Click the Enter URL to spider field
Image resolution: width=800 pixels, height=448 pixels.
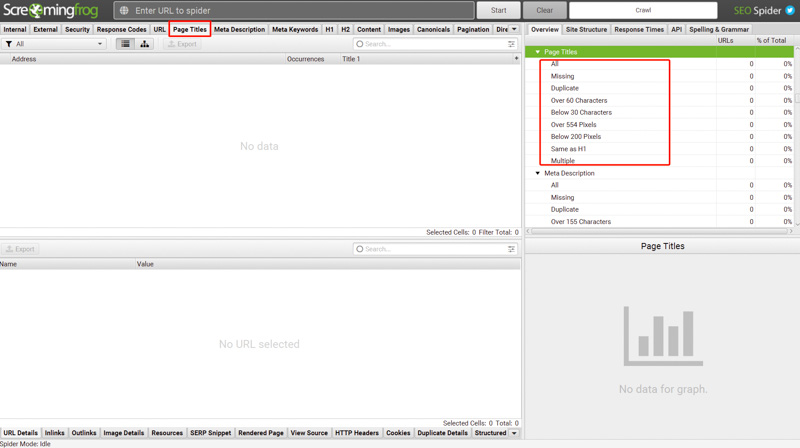coord(300,10)
